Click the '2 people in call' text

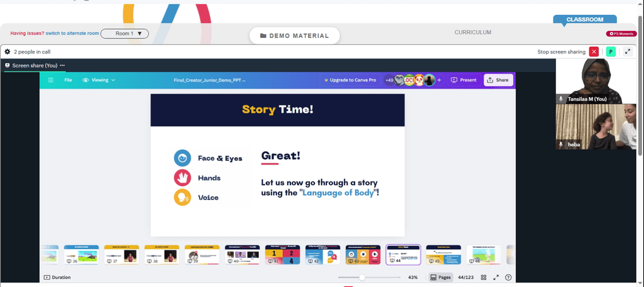pyautogui.click(x=32, y=51)
